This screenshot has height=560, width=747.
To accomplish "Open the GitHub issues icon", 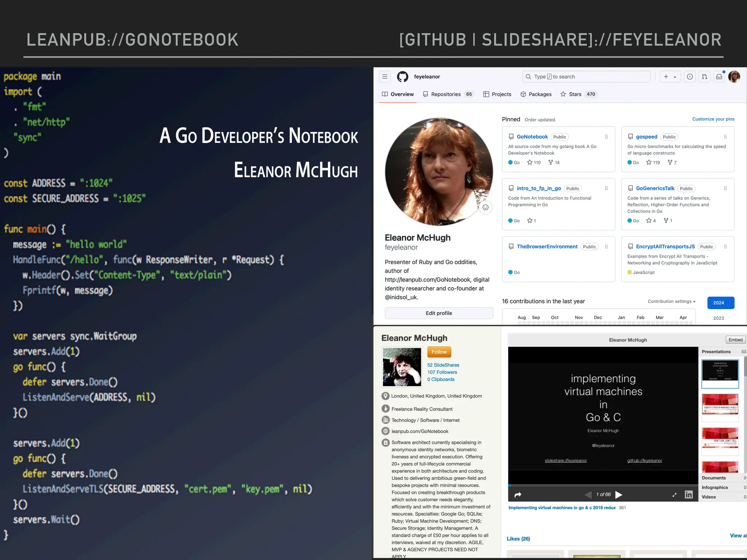I will [689, 77].
